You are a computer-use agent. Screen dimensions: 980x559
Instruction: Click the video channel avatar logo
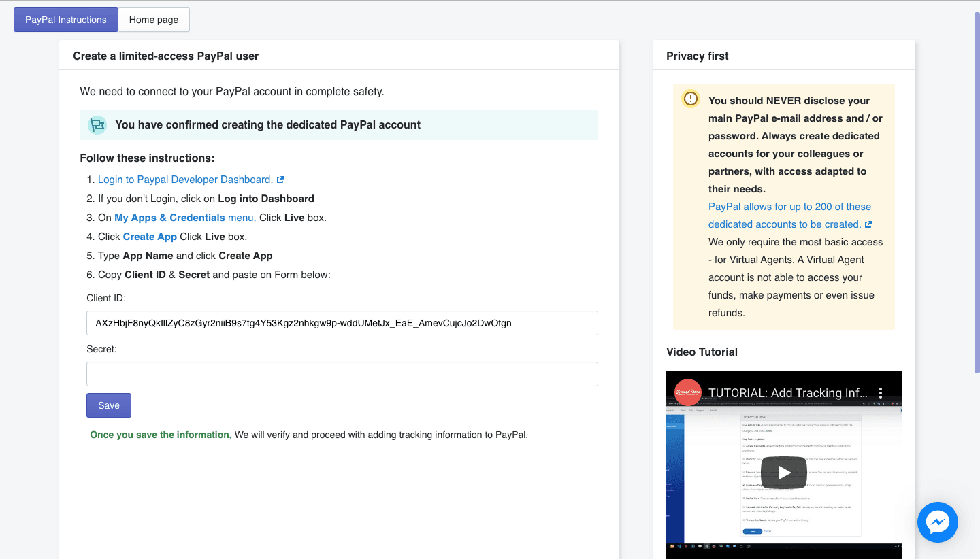click(687, 392)
